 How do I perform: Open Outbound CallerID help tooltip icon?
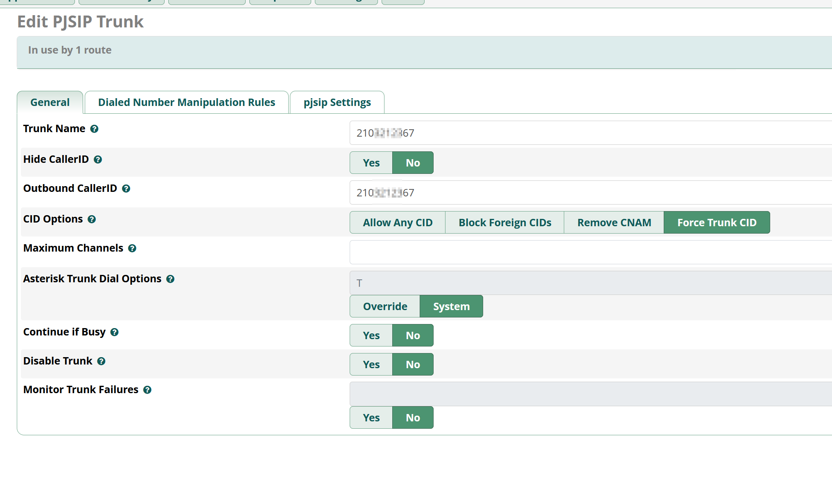[126, 189]
